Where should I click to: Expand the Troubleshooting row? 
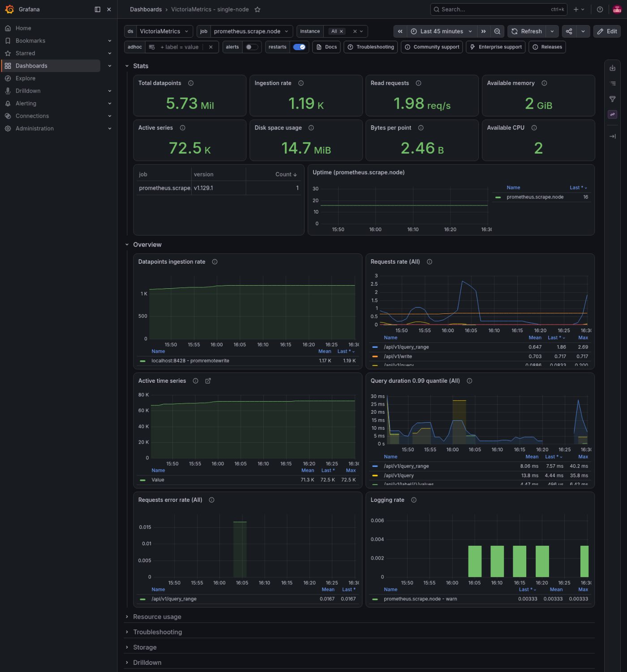[157, 632]
